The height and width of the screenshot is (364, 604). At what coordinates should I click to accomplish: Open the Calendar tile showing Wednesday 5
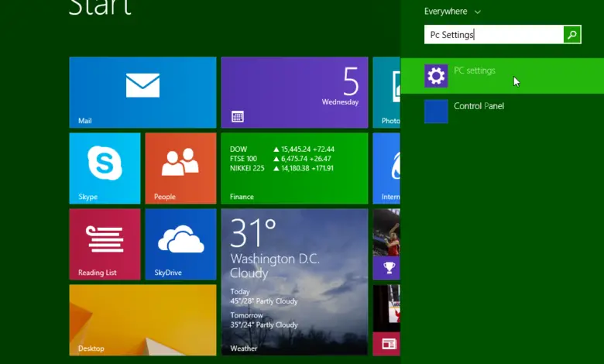(x=294, y=92)
